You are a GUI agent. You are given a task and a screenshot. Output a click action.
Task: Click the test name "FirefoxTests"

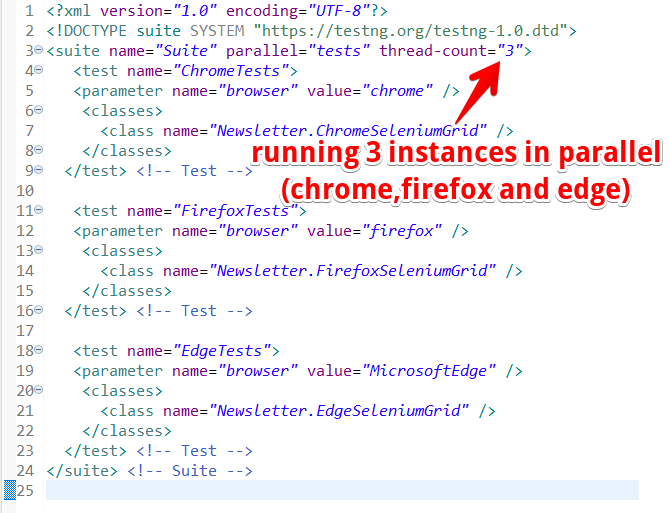[x=235, y=211]
